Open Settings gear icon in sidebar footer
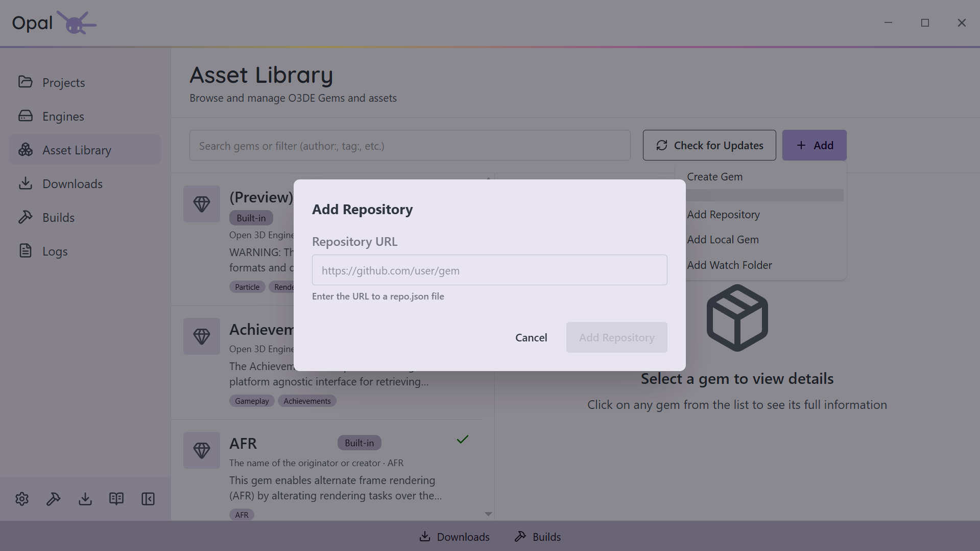The image size is (980, 551). point(22,499)
